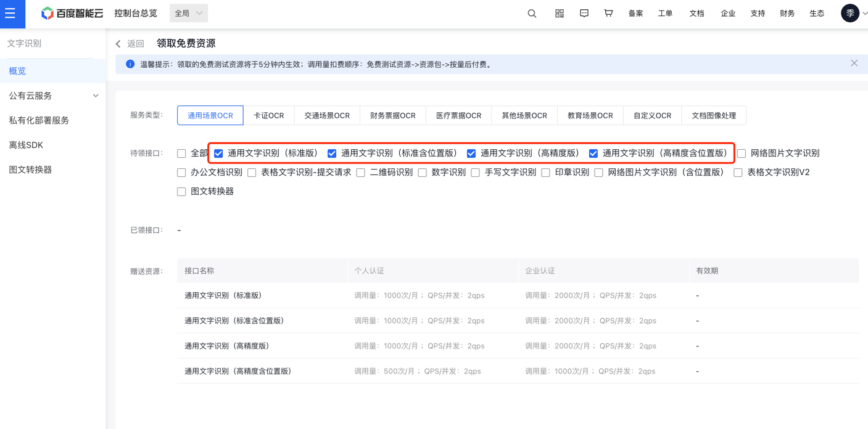868x429 pixels.
Task: Check the 数字识别 checkbox
Action: tap(422, 173)
